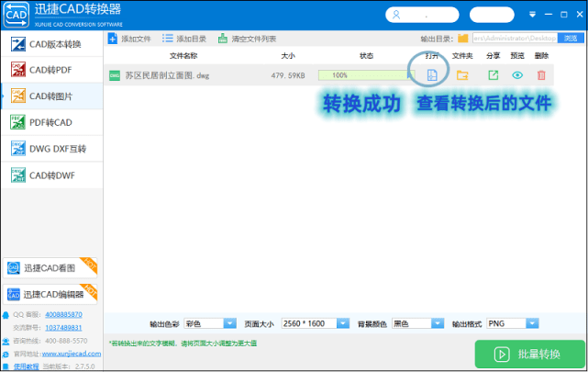Click the QQ客服 bell icon
588x372 pixels.
6,315
